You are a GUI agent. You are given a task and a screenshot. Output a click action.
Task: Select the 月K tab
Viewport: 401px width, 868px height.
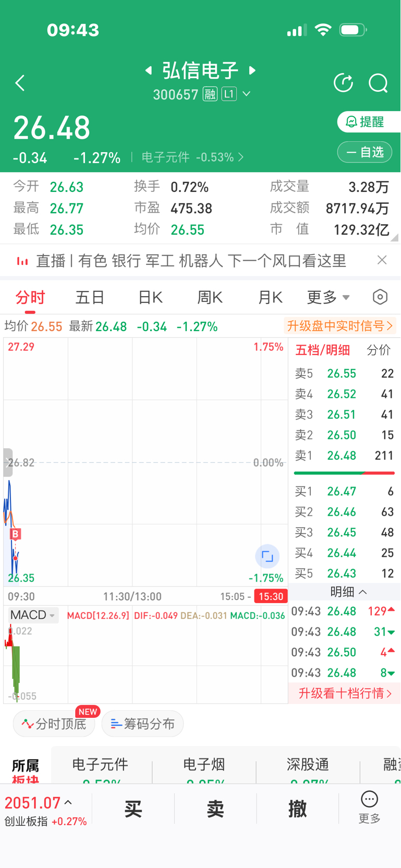click(270, 298)
